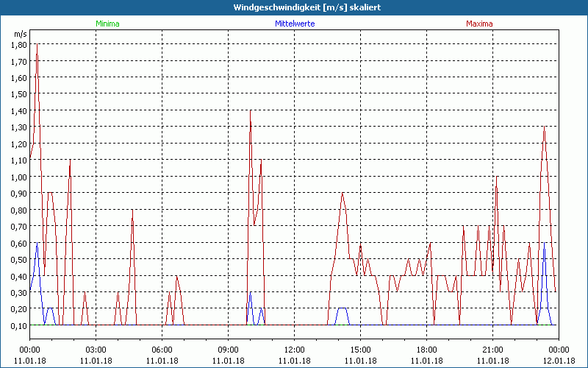The height and width of the screenshot is (368, 588).
Task: Click the 12:00 time axis label
Action: pyautogui.click(x=294, y=350)
